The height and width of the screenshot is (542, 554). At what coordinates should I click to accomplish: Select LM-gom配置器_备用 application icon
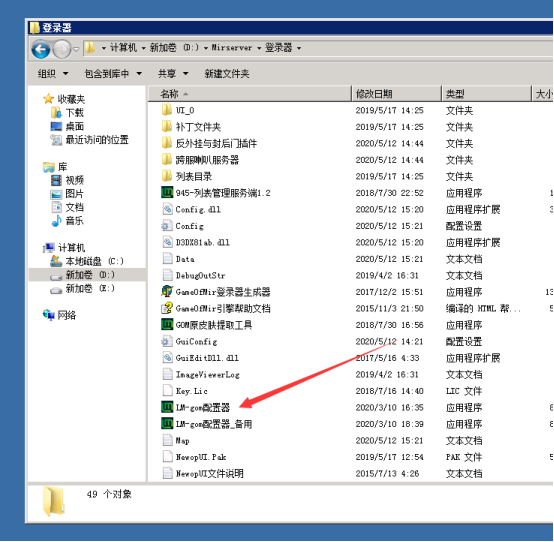point(167,424)
